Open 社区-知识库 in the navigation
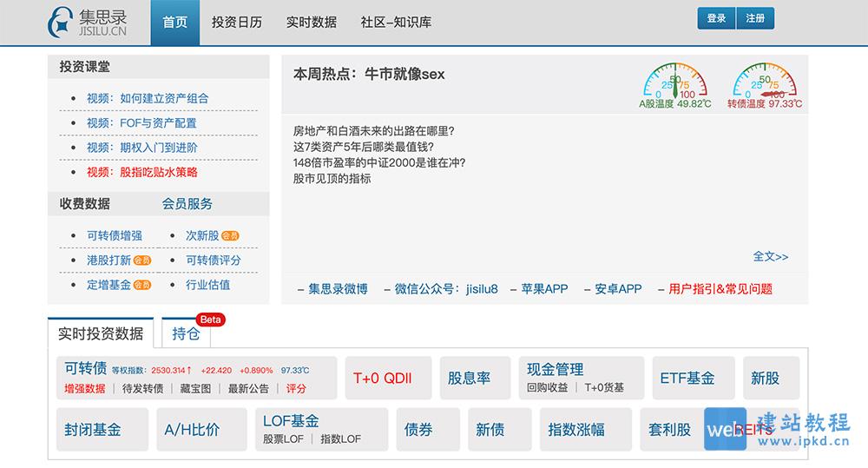 [396, 23]
